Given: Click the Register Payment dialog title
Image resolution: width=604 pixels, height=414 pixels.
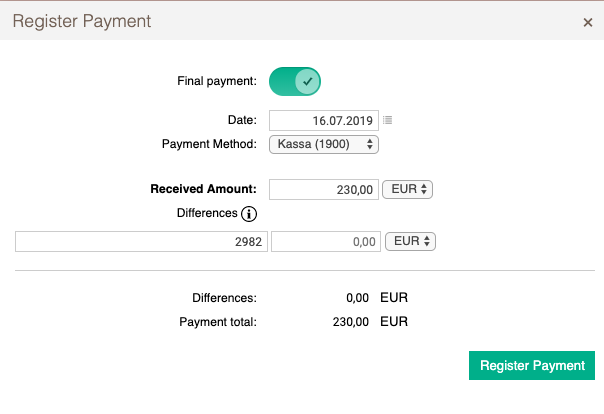Looking at the screenshot, I should coord(82,21).
